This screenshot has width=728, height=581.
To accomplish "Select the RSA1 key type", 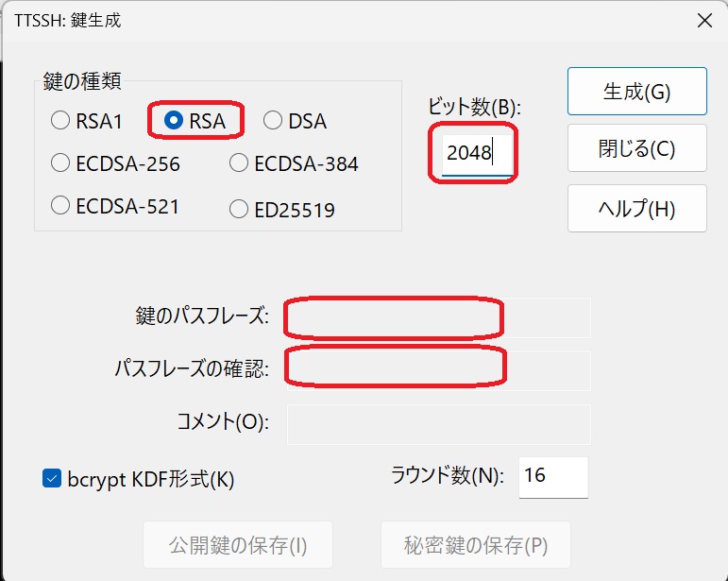I will pyautogui.click(x=60, y=121).
